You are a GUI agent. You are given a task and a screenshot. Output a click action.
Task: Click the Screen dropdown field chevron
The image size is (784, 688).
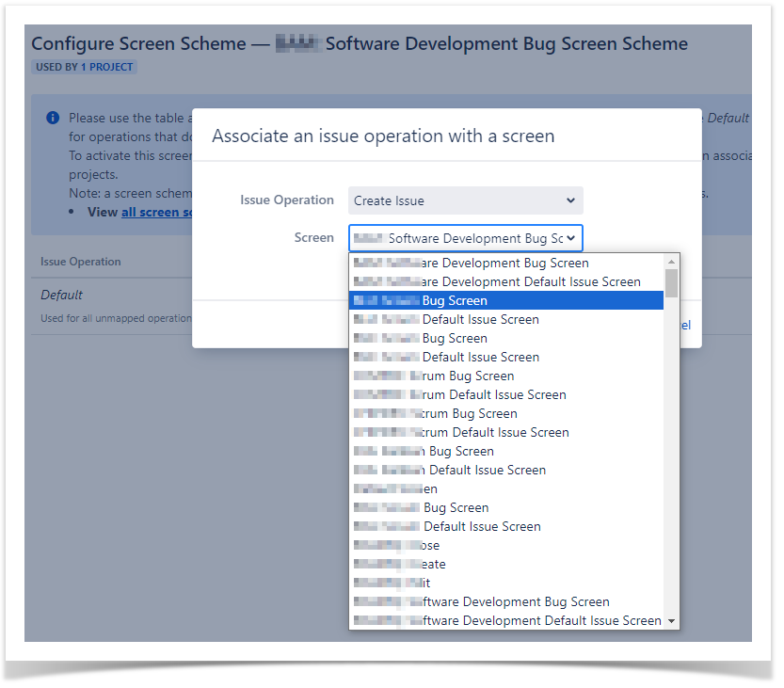[570, 238]
